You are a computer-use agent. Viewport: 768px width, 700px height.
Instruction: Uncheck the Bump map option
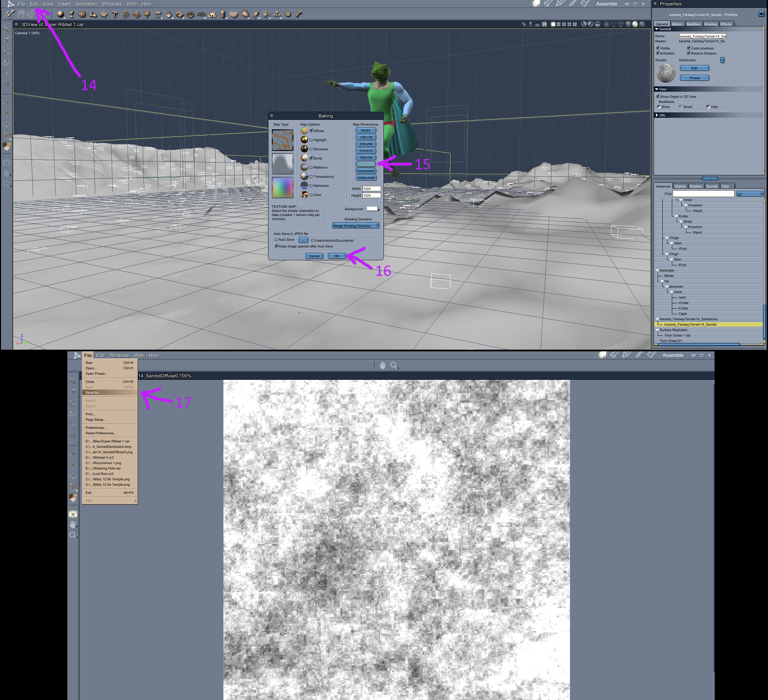coord(311,158)
